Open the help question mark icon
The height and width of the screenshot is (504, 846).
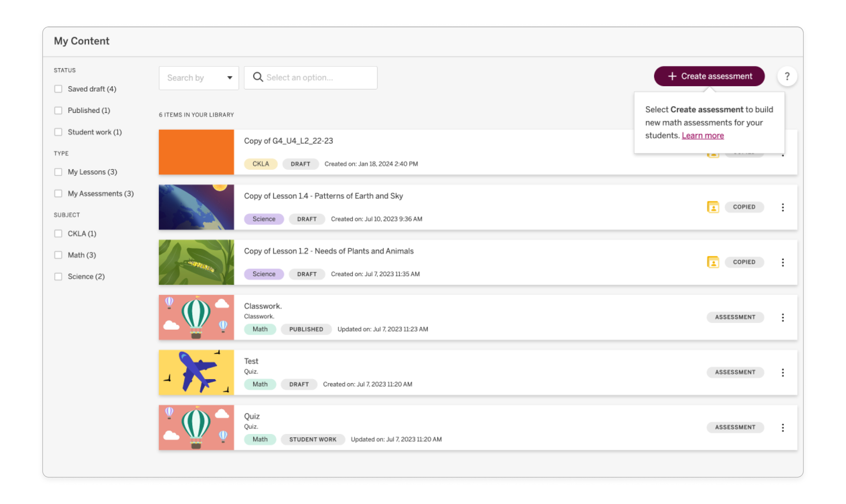(787, 76)
